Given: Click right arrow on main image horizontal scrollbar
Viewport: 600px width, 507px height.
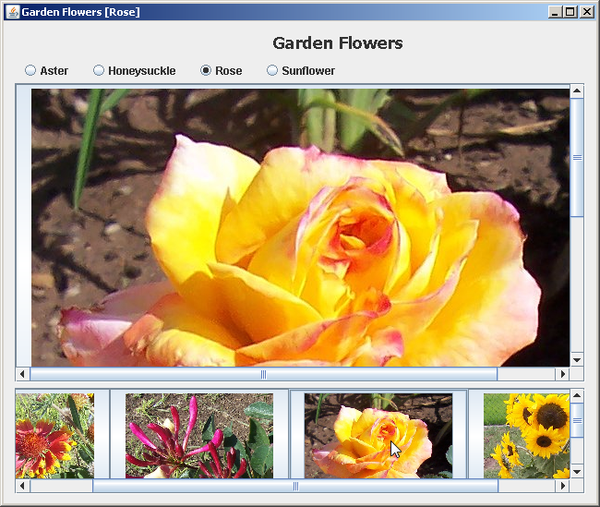Looking at the screenshot, I should (561, 374).
